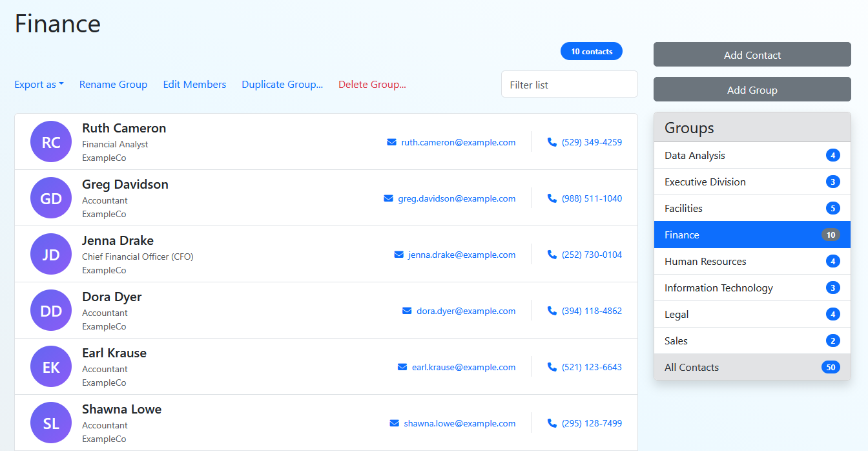Click the phone icon beside (529) 349-4259
Viewport: 868px width, 451px height.
coord(552,142)
